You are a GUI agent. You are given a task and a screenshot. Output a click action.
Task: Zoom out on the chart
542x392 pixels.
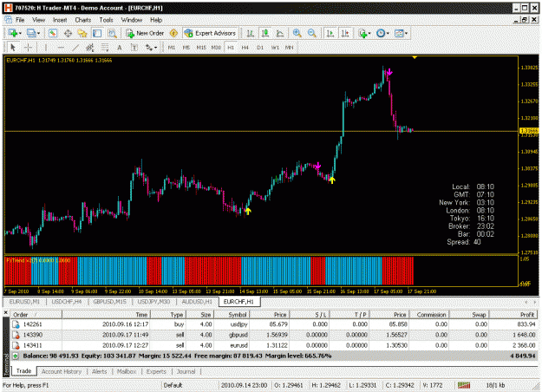312,33
